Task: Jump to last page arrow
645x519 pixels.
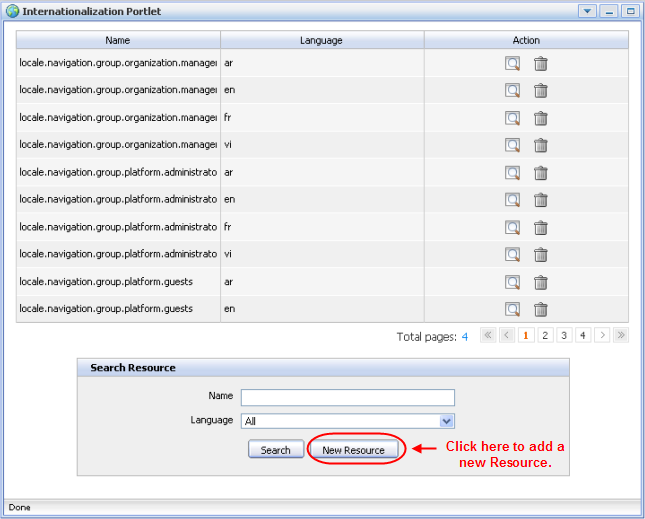Action: coord(621,336)
